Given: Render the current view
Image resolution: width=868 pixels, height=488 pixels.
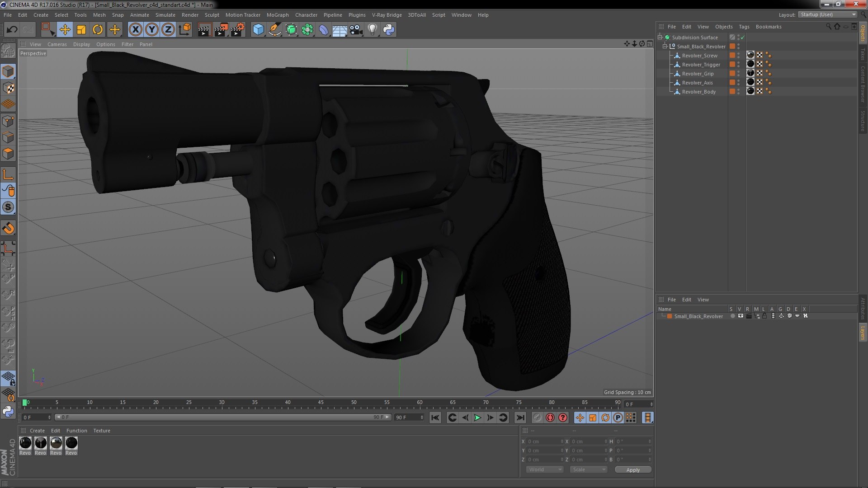Looking at the screenshot, I should pos(204,30).
